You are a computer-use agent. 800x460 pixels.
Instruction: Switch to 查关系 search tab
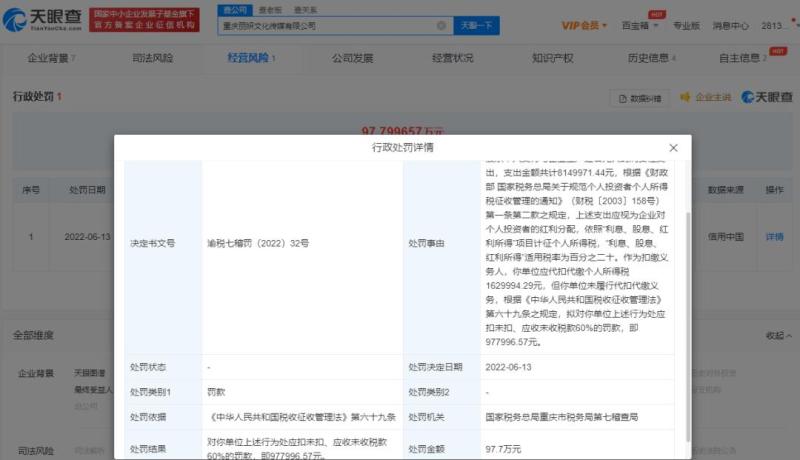[x=302, y=8]
